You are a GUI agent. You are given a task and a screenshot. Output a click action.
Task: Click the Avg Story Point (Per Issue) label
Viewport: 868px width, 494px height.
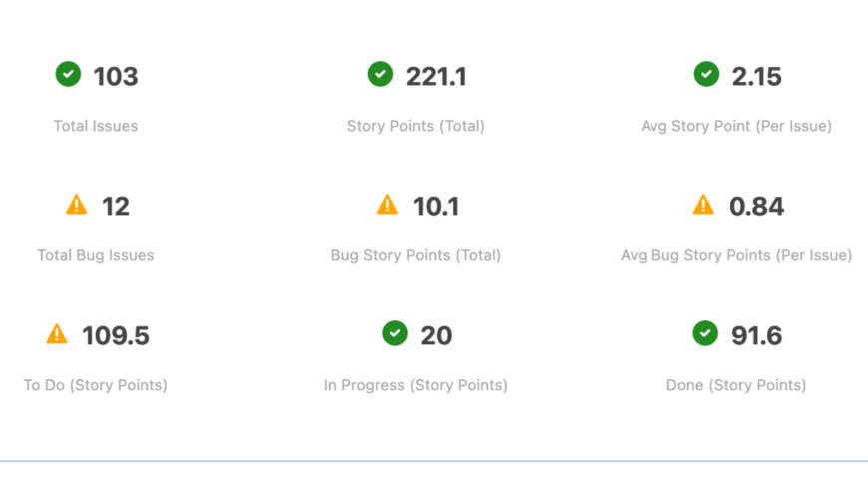tap(736, 126)
